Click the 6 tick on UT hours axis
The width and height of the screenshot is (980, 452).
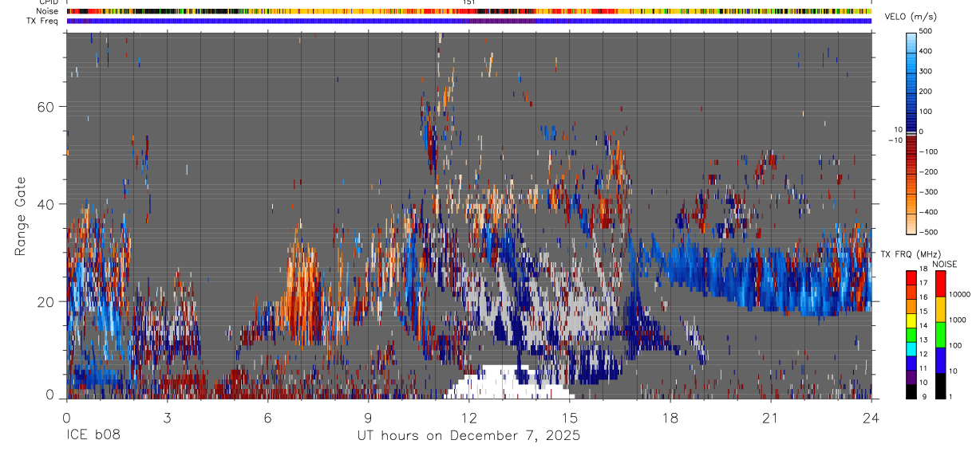tap(267, 417)
